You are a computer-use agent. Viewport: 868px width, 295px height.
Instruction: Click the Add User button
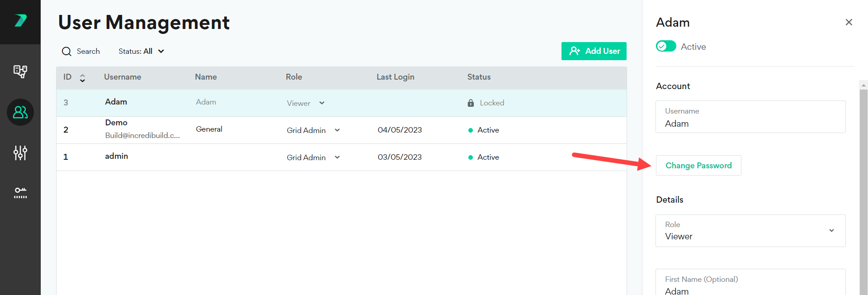[x=594, y=51]
